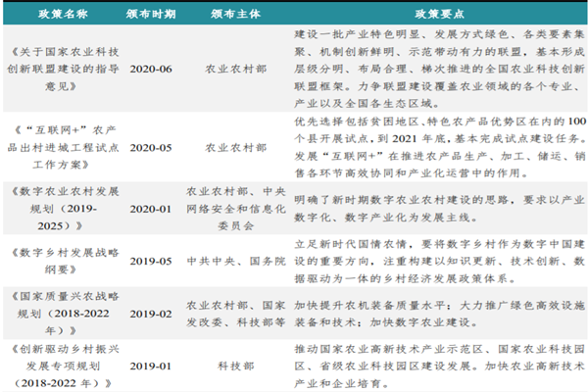Select policy name 《关于国家农业科技创新联盟建设的指导意见》

click(x=63, y=69)
